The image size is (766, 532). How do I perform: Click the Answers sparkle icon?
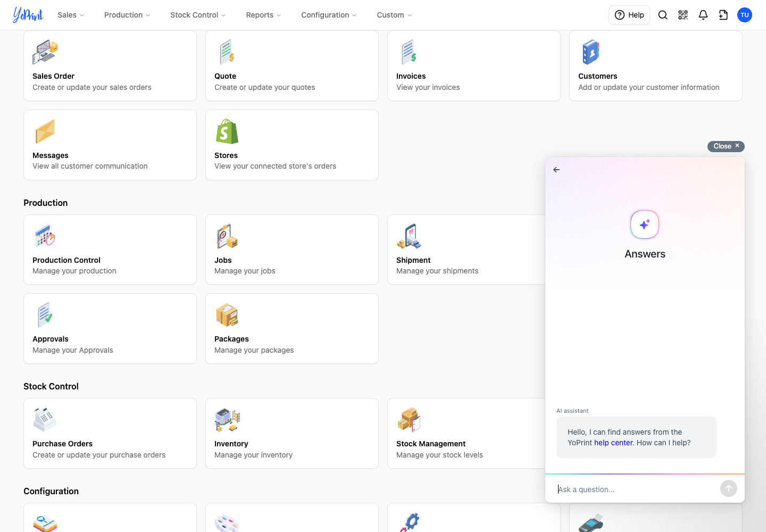pyautogui.click(x=645, y=225)
